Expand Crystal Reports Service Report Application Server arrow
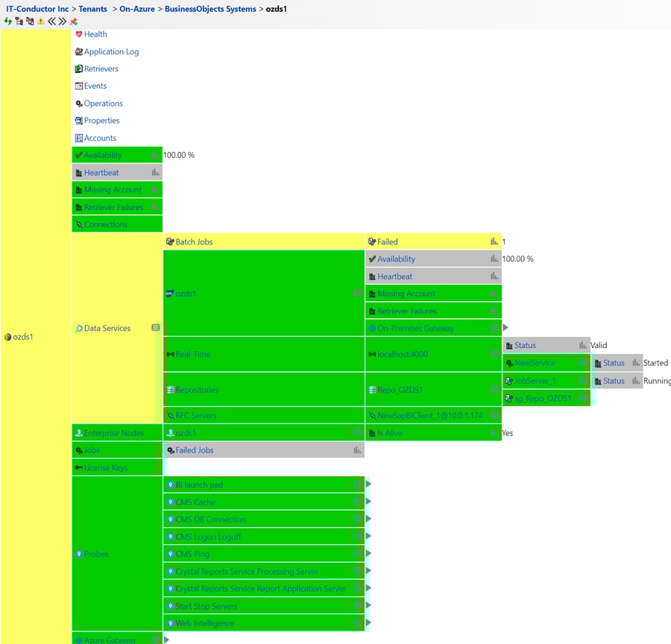The height and width of the screenshot is (644, 671). (368, 588)
